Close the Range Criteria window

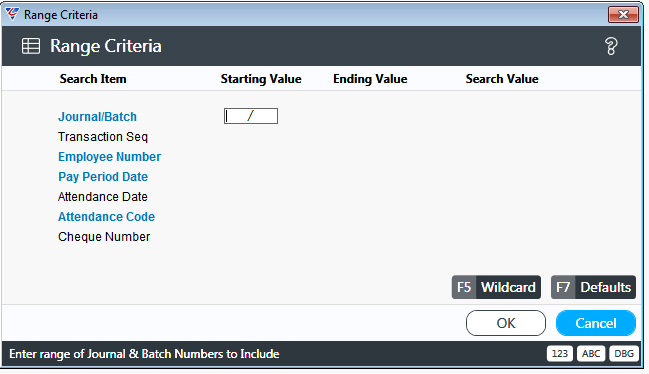tap(623, 14)
